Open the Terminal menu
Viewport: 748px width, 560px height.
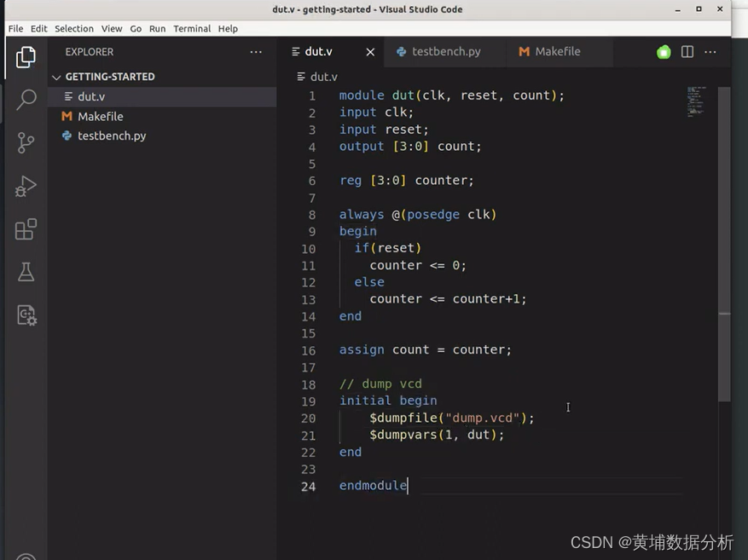(191, 28)
